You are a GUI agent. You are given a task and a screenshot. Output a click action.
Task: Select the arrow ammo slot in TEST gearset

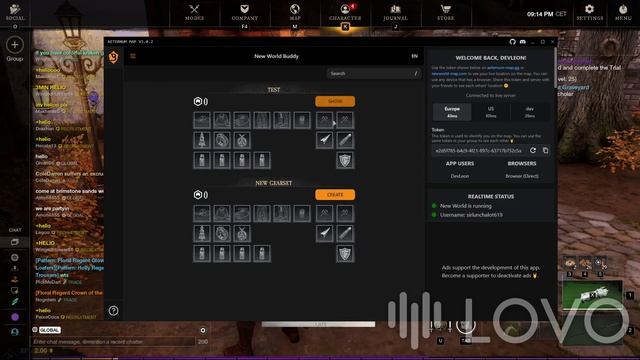[x=325, y=140]
